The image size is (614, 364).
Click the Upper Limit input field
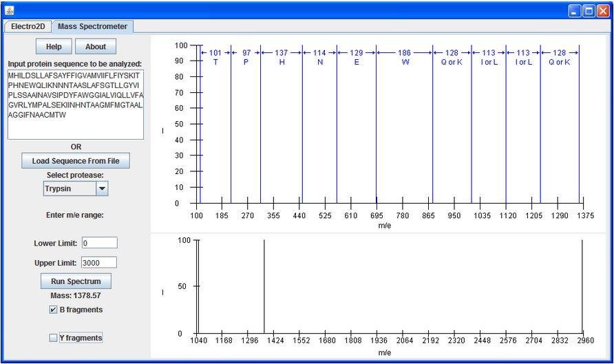98,263
